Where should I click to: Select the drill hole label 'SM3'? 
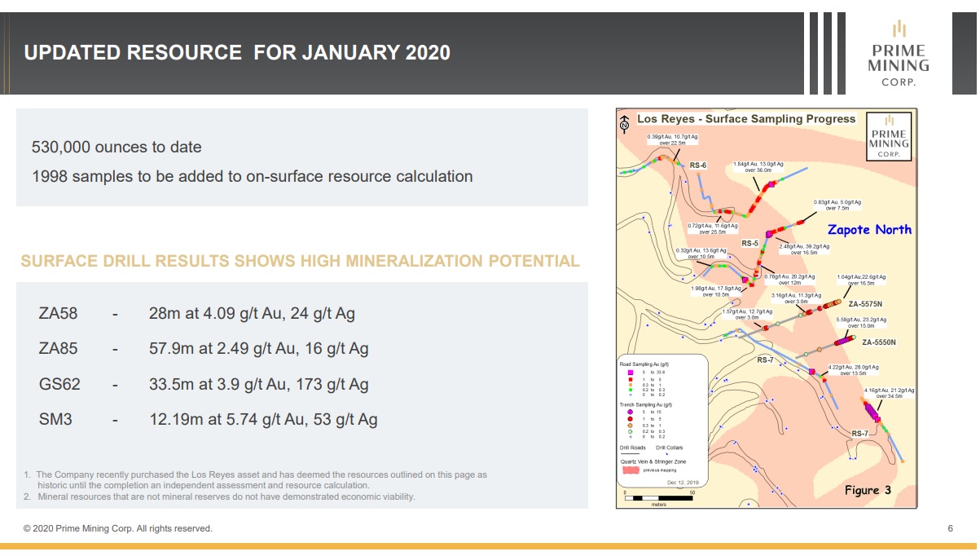coord(54,421)
